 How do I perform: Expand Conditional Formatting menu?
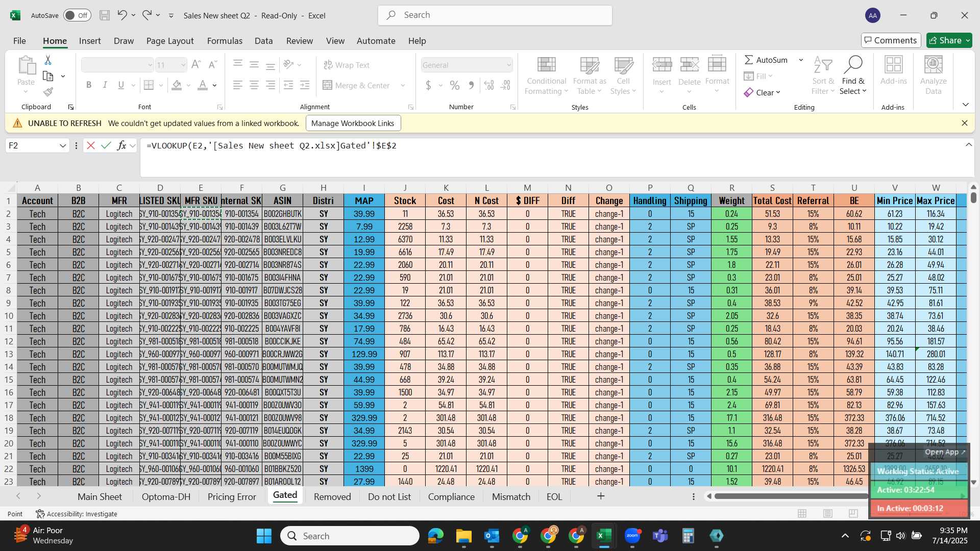[x=546, y=76]
